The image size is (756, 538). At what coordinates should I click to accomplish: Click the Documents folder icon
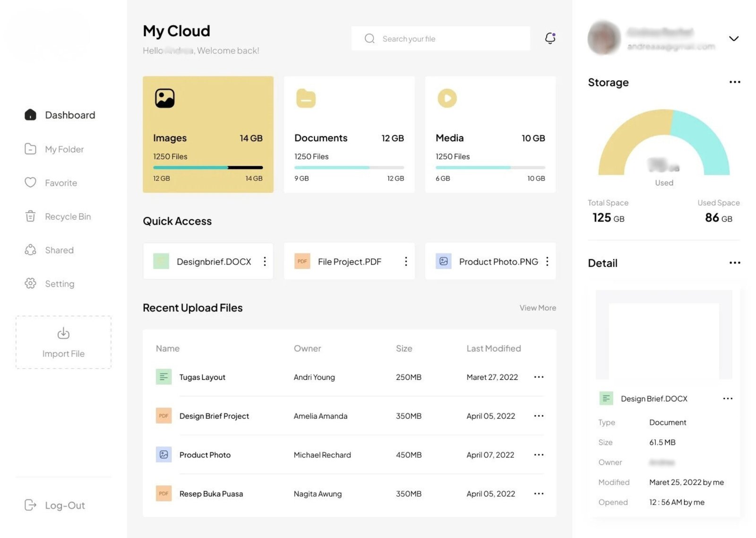click(x=306, y=98)
